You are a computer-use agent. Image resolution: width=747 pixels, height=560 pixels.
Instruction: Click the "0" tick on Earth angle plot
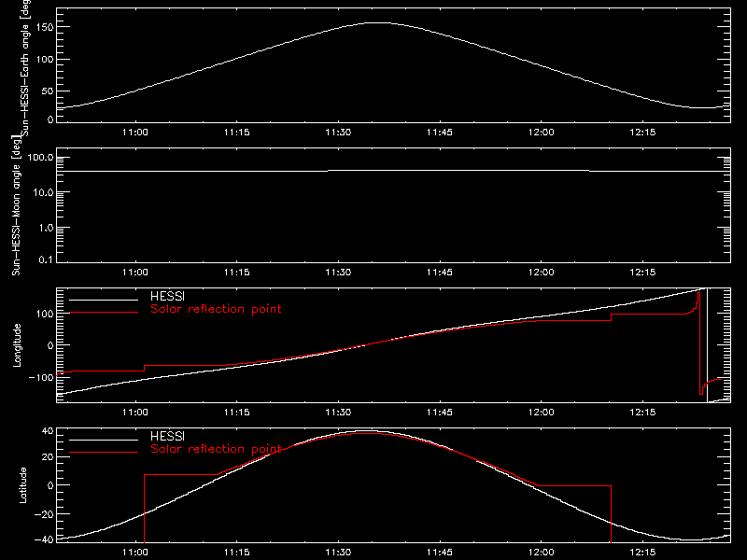(x=50, y=119)
